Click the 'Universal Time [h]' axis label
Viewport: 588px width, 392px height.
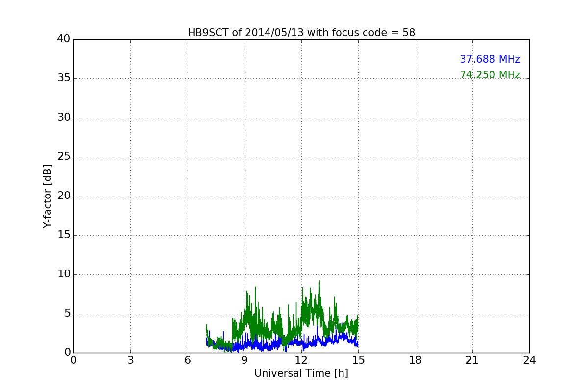point(301,373)
